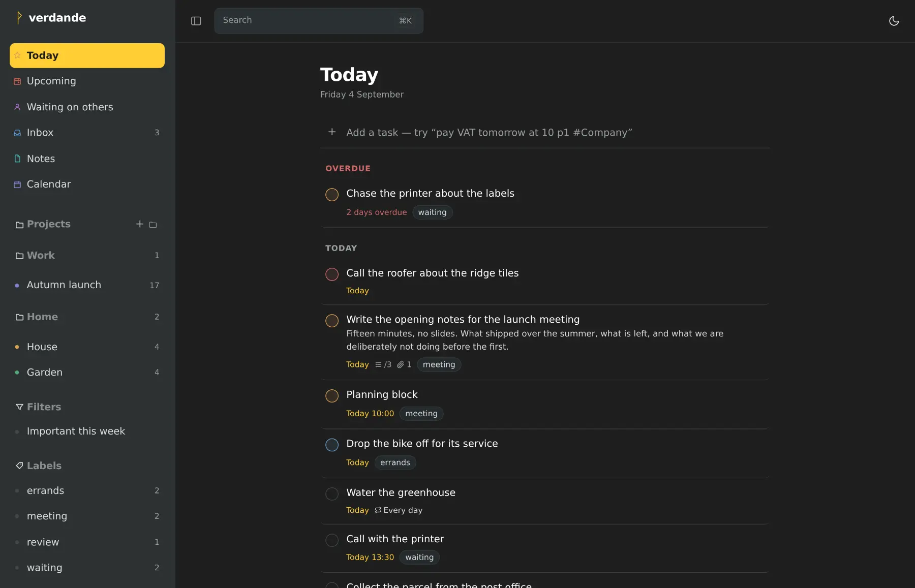Open the Today view
Viewport: 915px width, 588px height.
[87, 55]
